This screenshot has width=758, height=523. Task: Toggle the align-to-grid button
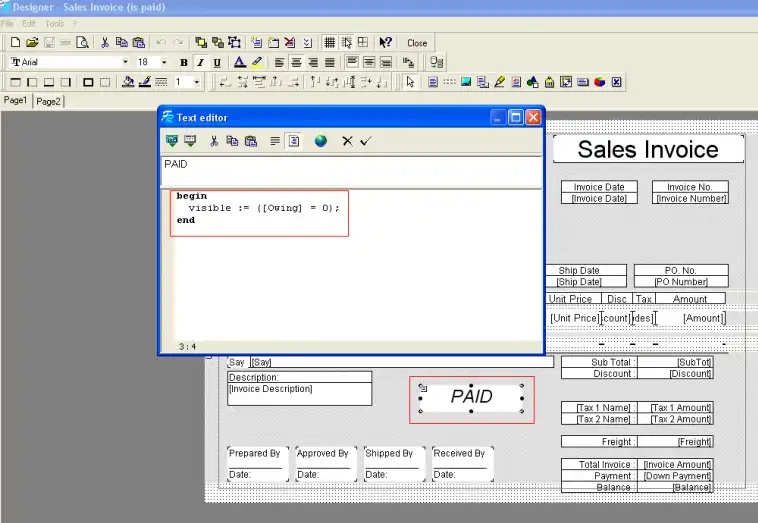346,43
